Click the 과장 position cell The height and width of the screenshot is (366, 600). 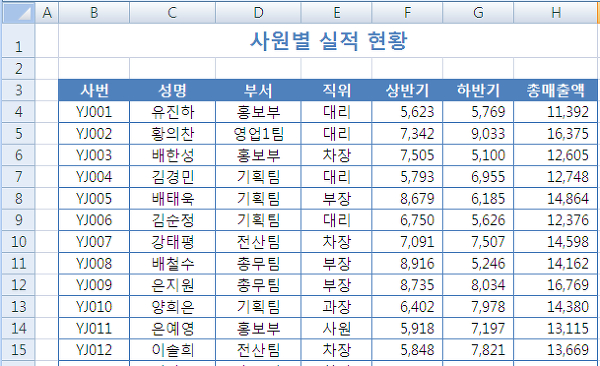point(336,307)
